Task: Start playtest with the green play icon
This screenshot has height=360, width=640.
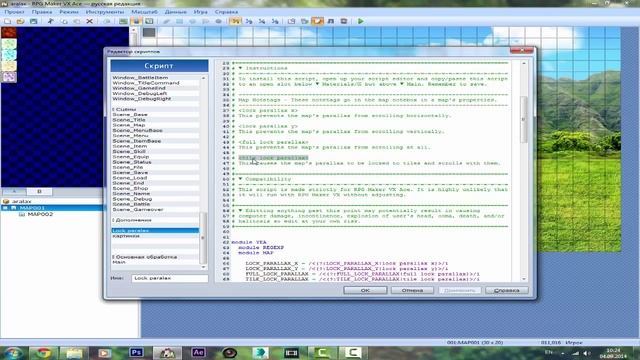Action: pyautogui.click(x=360, y=21)
